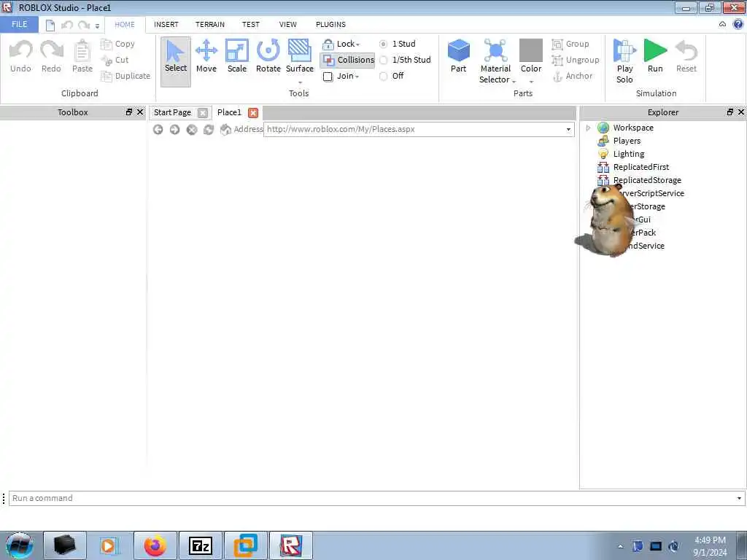The image size is (747, 560).
Task: Select the 1/5th Stud radio option
Action: [x=383, y=60]
